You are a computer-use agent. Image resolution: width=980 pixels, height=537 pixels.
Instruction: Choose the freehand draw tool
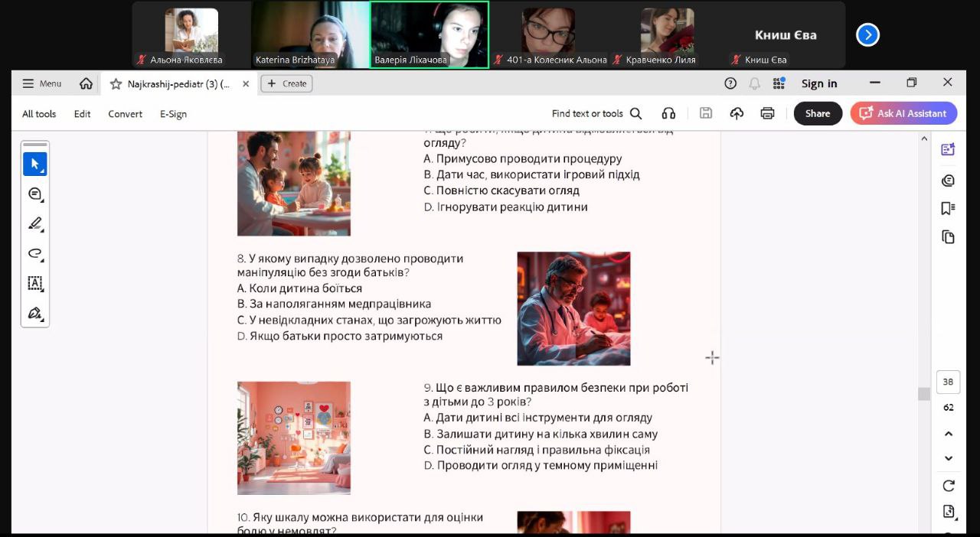click(34, 253)
